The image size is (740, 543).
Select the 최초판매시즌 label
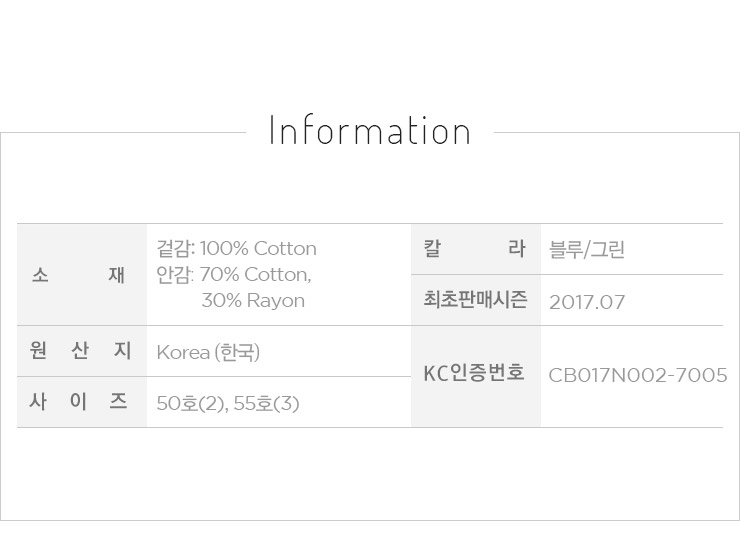(475, 300)
